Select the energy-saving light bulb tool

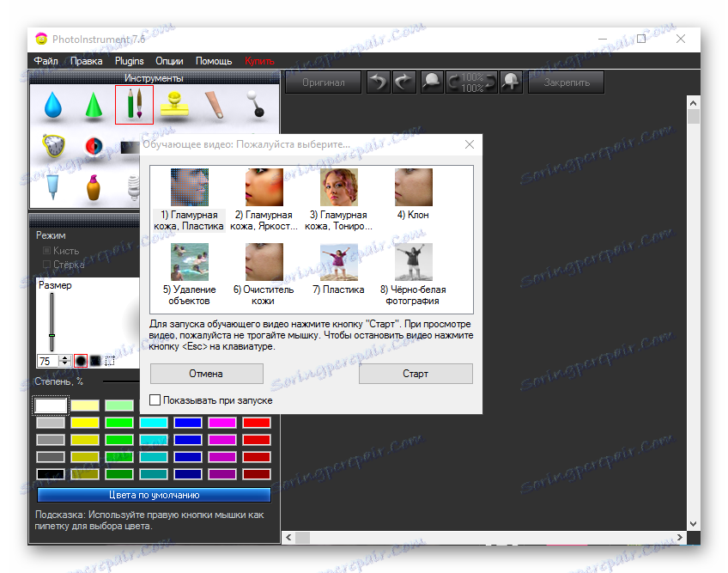133,187
